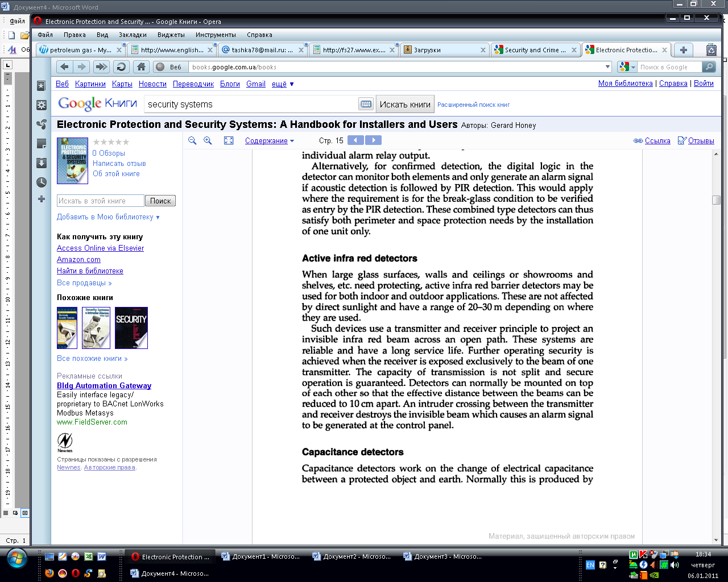728x582 pixels.
Task: Click the Fast Forward button in Opera
Action: click(x=101, y=67)
